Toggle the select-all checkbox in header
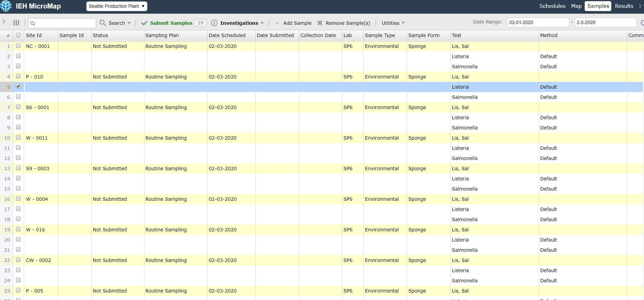 tap(18, 35)
